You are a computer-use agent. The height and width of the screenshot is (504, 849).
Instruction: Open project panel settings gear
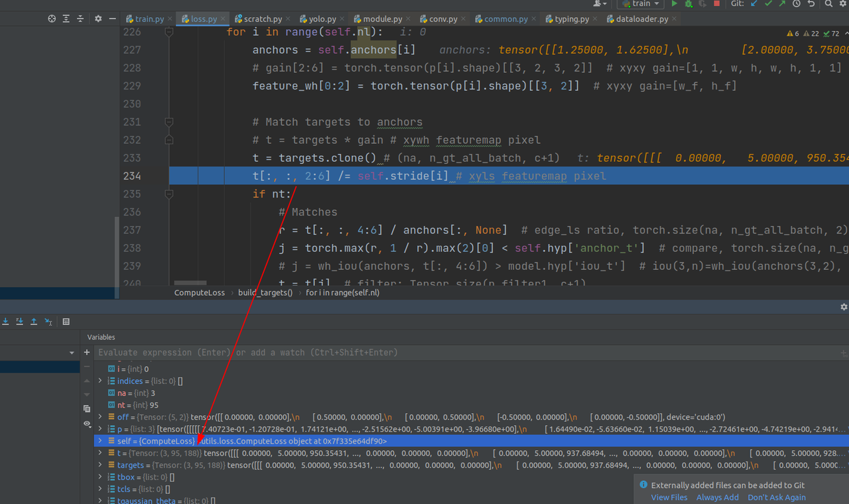[x=98, y=19]
